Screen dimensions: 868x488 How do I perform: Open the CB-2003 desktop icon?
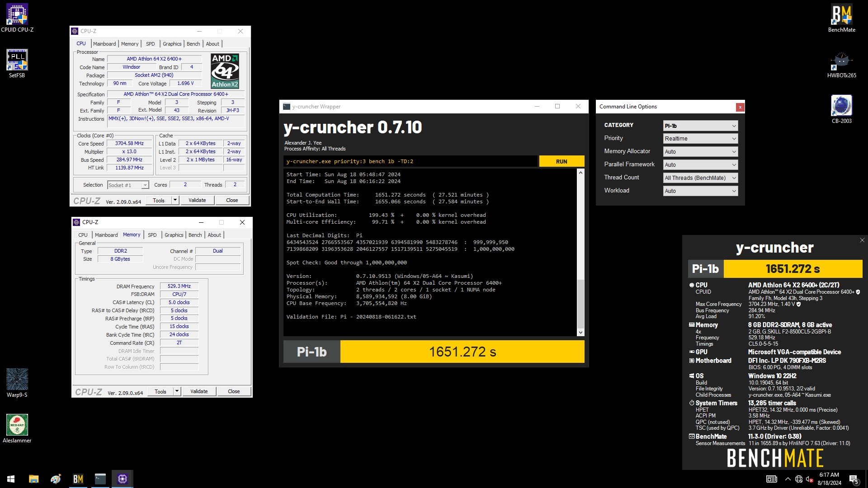(x=841, y=109)
